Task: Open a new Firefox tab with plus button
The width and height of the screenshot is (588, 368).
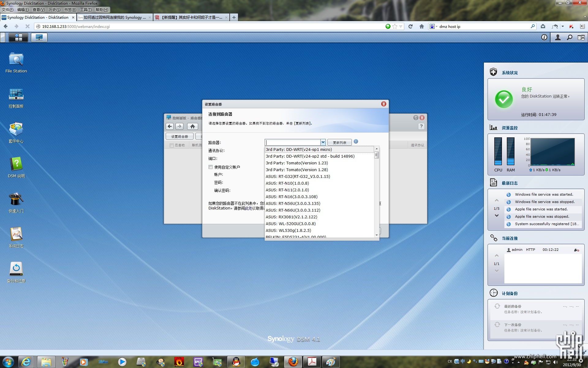Action: [234, 17]
